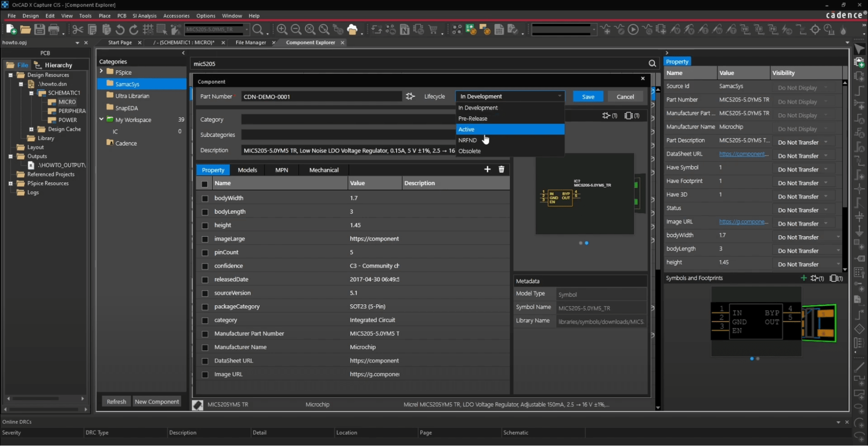Create a new document from the toolbar
Image resolution: width=868 pixels, height=446 pixels.
[x=11, y=30]
